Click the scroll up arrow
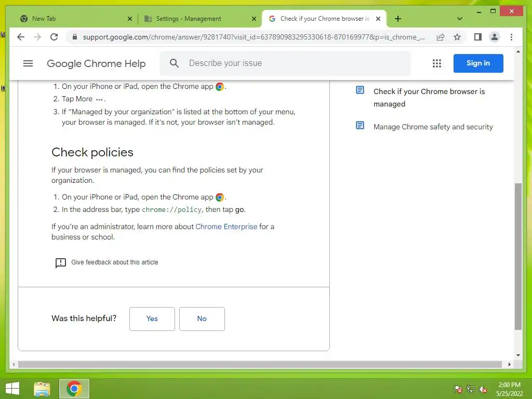Viewport: 532px width, 399px height. (518, 51)
